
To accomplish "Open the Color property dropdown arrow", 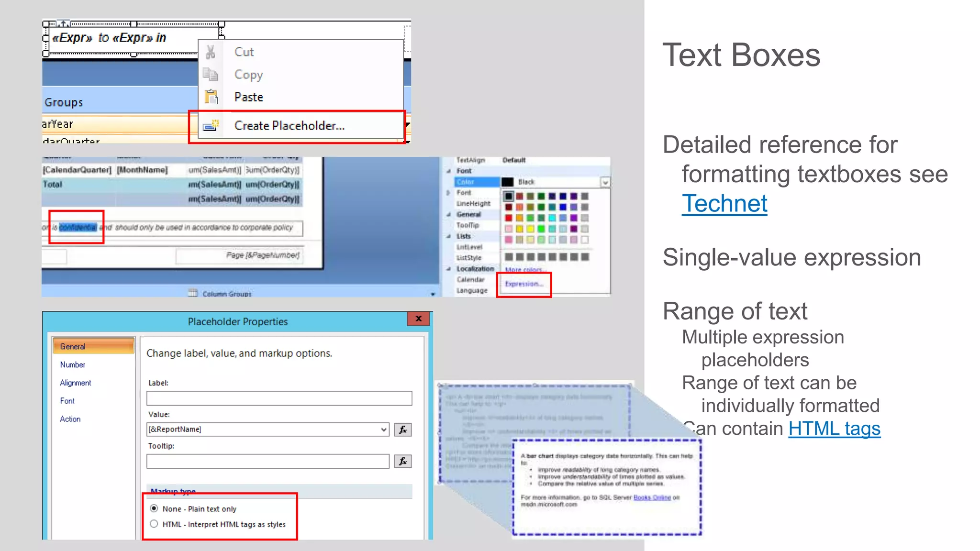I will point(605,182).
